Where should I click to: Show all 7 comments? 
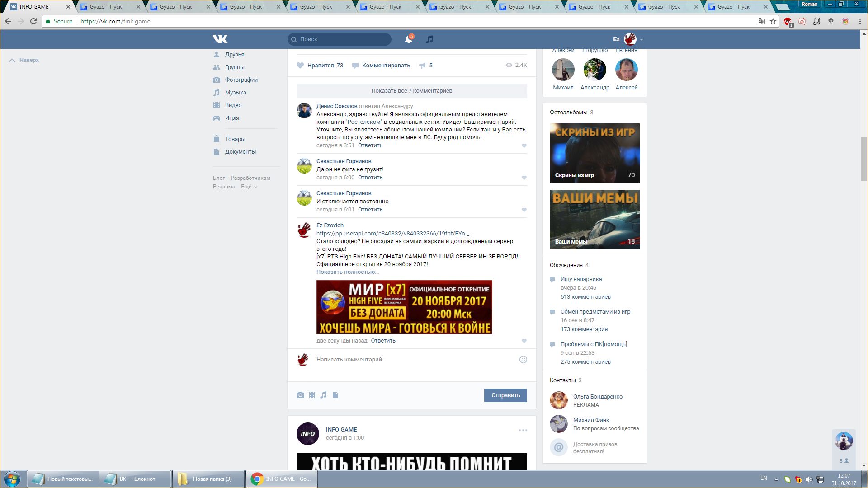411,91
